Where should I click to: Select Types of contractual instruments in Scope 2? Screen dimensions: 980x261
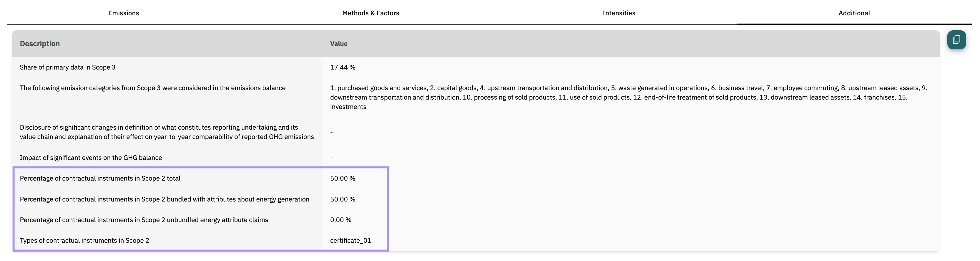[x=84, y=240]
